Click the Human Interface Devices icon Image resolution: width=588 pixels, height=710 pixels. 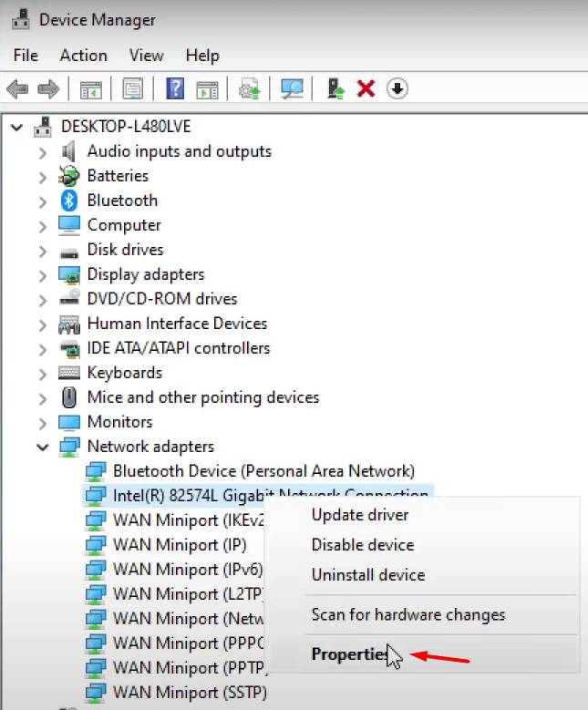click(69, 324)
